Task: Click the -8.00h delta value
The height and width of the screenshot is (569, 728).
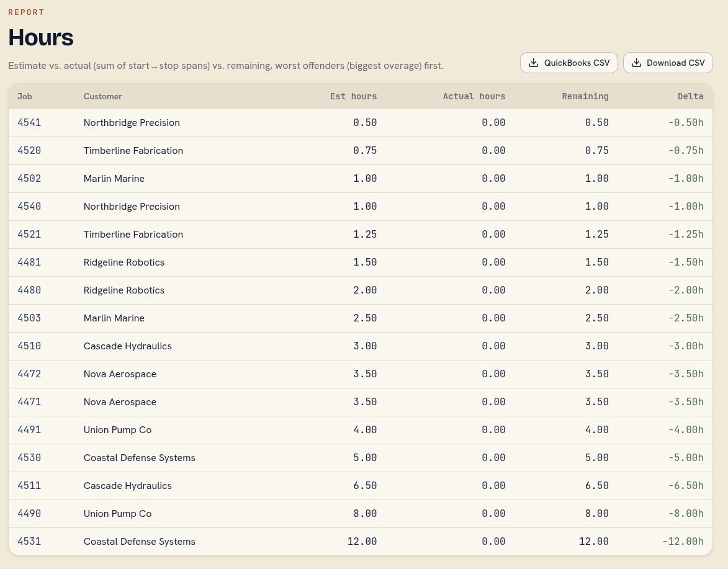Action: tap(686, 513)
